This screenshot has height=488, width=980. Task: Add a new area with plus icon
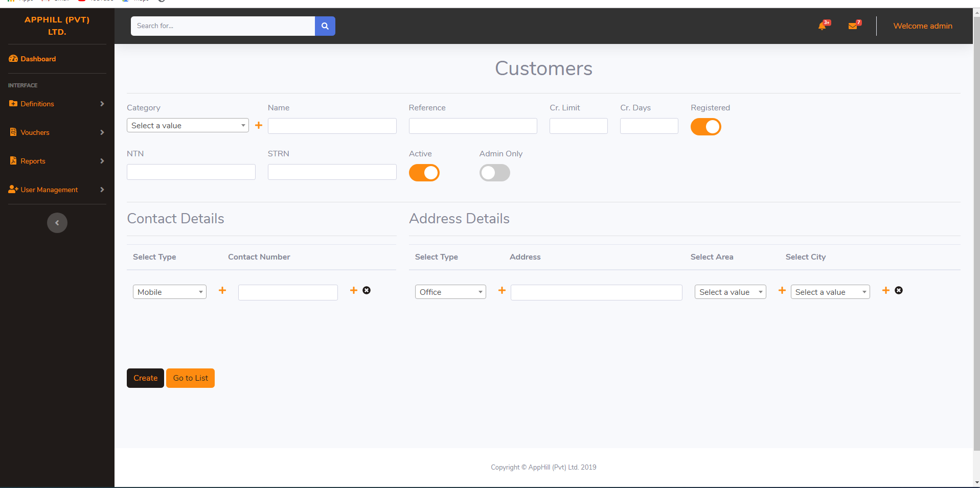click(x=782, y=290)
